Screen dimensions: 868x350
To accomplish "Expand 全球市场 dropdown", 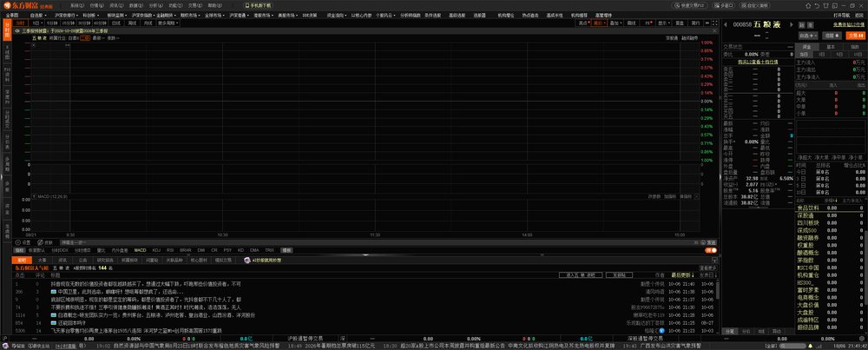I will coord(214,15).
